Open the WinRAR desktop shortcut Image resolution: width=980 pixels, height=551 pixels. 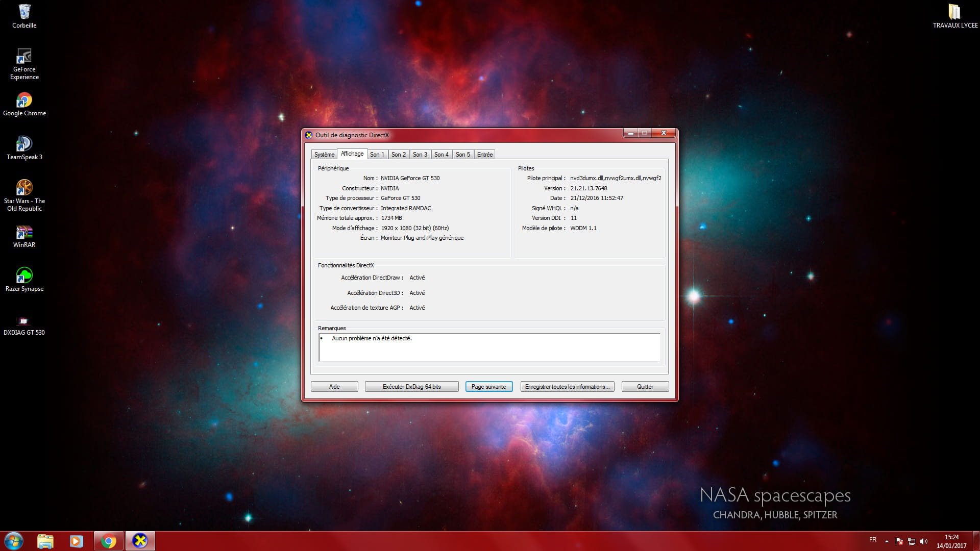pyautogui.click(x=24, y=237)
